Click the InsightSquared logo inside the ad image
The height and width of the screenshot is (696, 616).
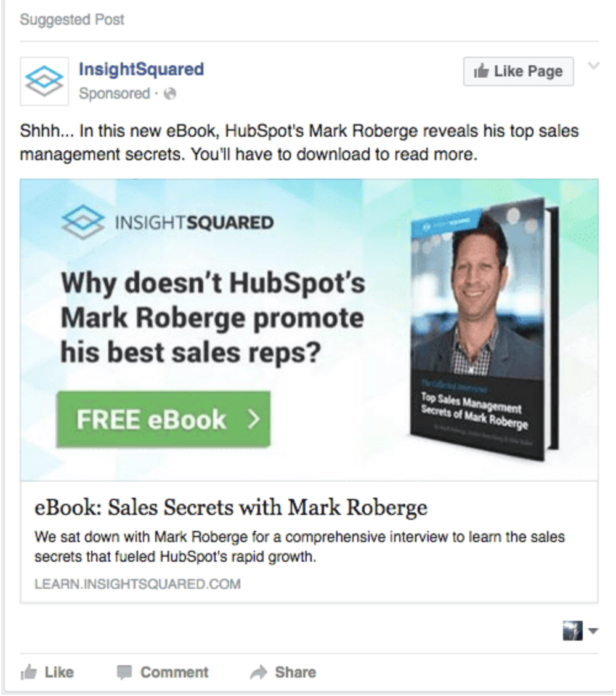click(168, 222)
